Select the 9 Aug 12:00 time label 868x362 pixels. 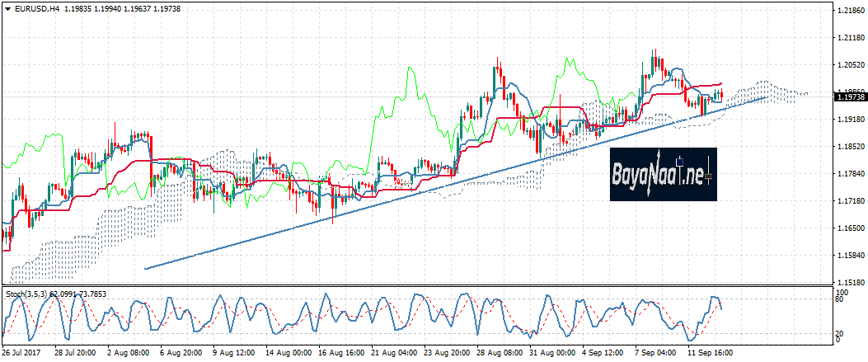234,351
